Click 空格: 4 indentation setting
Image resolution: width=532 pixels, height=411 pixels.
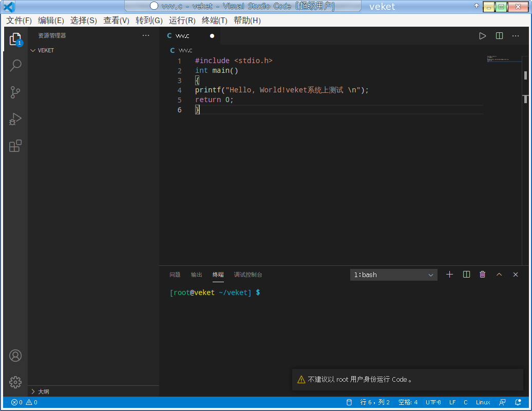(408, 402)
